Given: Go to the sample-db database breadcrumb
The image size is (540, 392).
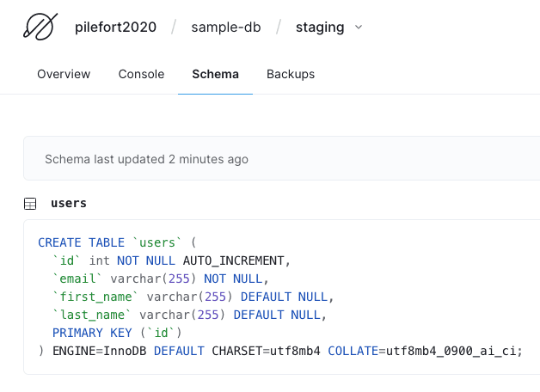Looking at the screenshot, I should pyautogui.click(x=224, y=28).
